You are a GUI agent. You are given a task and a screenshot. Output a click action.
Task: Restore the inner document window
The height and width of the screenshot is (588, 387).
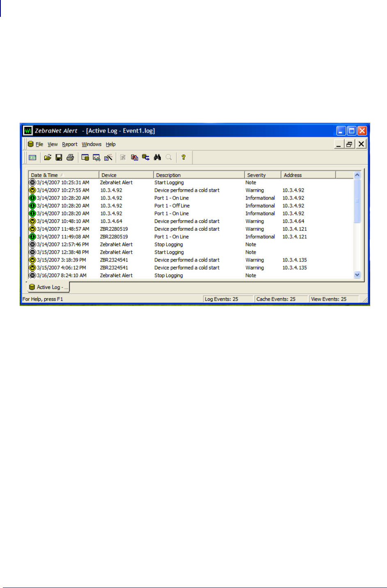349,144
